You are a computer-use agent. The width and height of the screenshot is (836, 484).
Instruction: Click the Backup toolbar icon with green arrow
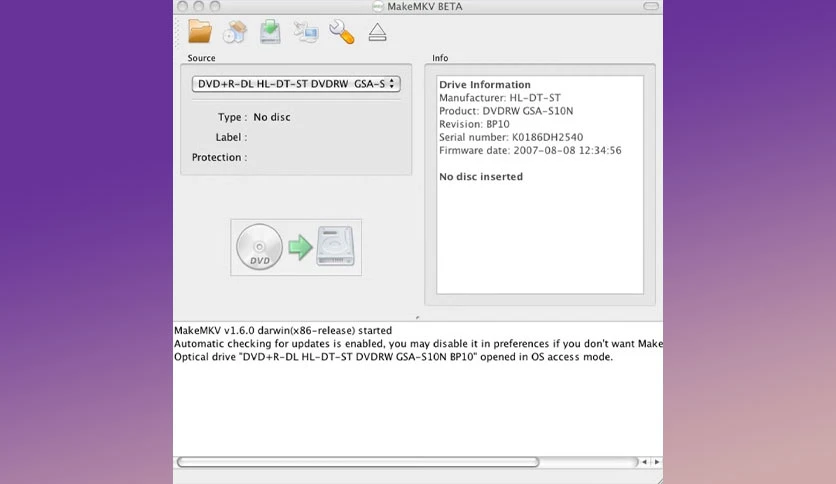(270, 31)
